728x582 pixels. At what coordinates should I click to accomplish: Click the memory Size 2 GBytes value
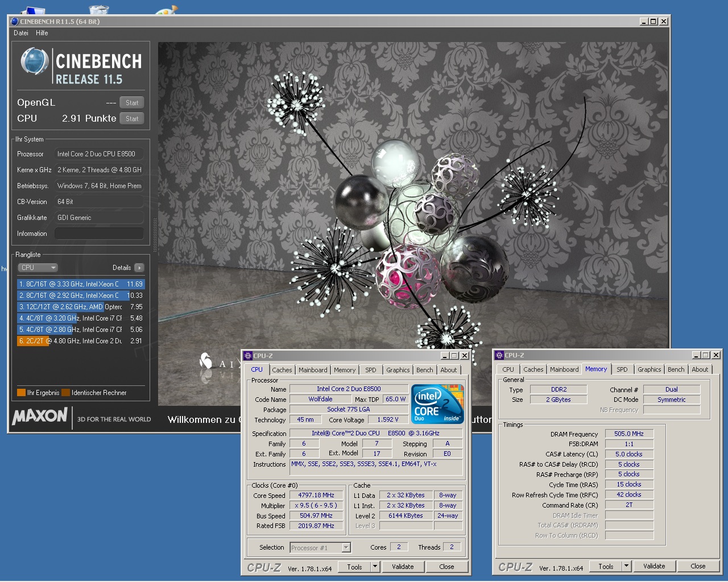559,400
